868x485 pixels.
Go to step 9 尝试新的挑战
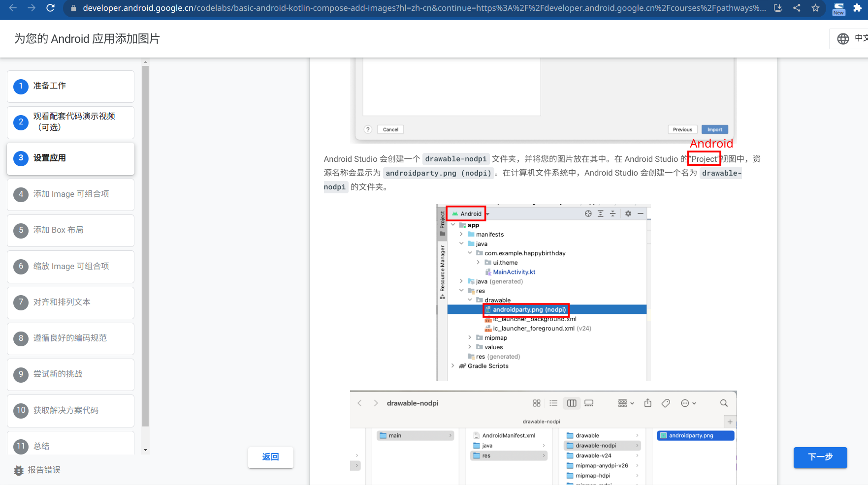point(70,374)
